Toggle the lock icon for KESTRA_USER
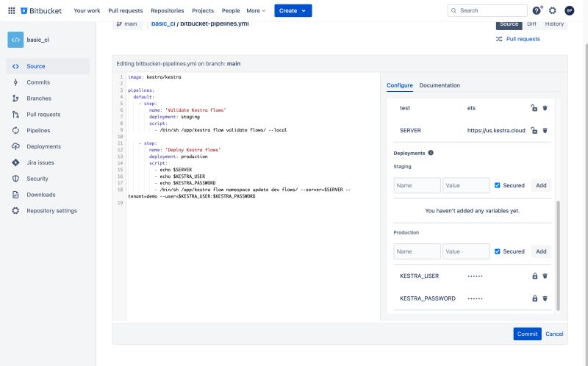Screen dimensions: 588x366 point(535,276)
